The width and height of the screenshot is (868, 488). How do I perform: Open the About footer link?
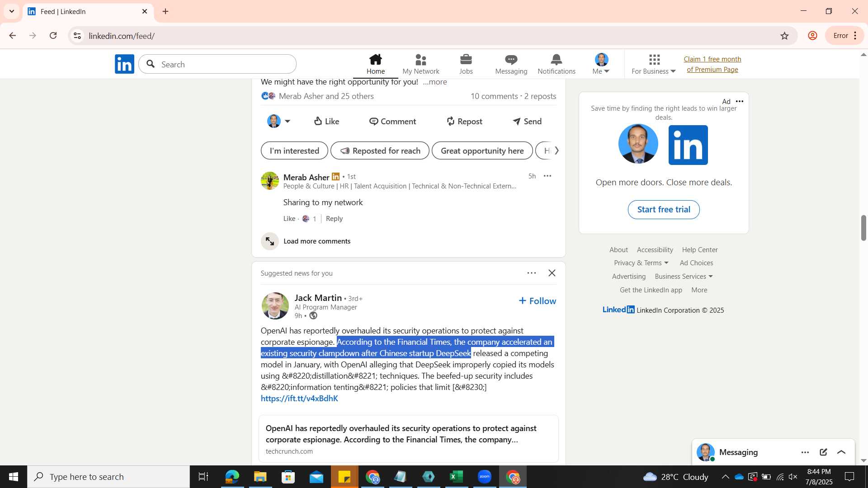pos(618,250)
